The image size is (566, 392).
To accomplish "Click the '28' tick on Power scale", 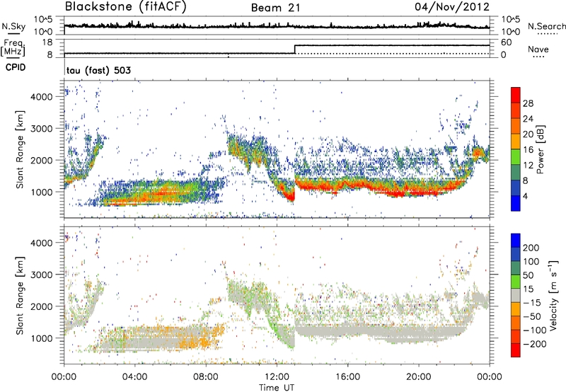I will click(x=528, y=103).
